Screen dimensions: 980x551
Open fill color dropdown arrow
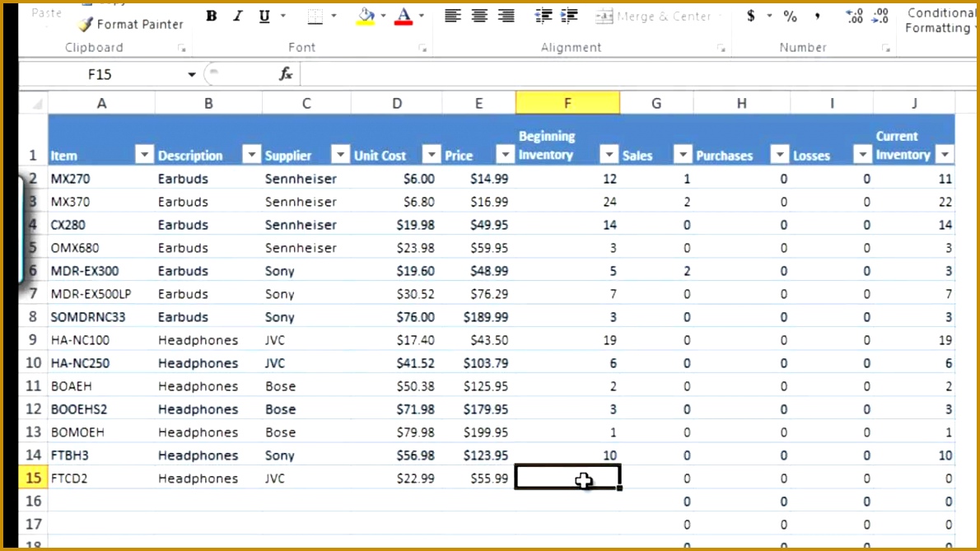click(383, 16)
